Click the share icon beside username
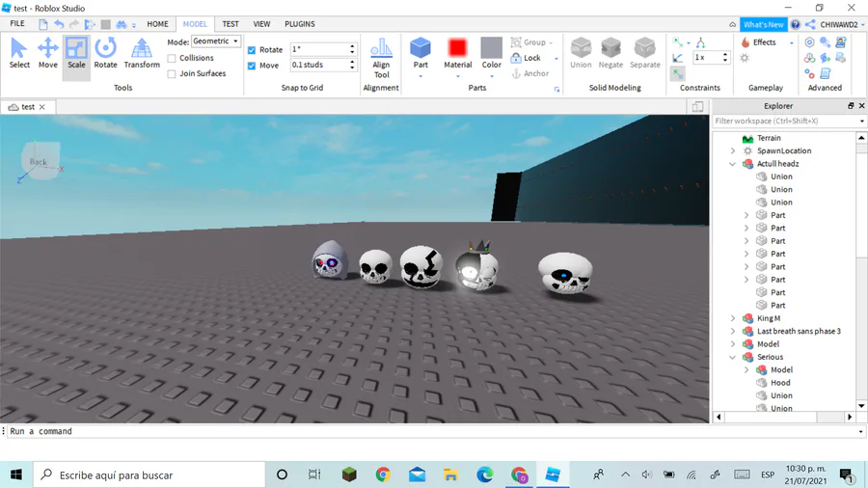This screenshot has width=868, height=488. tap(810, 24)
